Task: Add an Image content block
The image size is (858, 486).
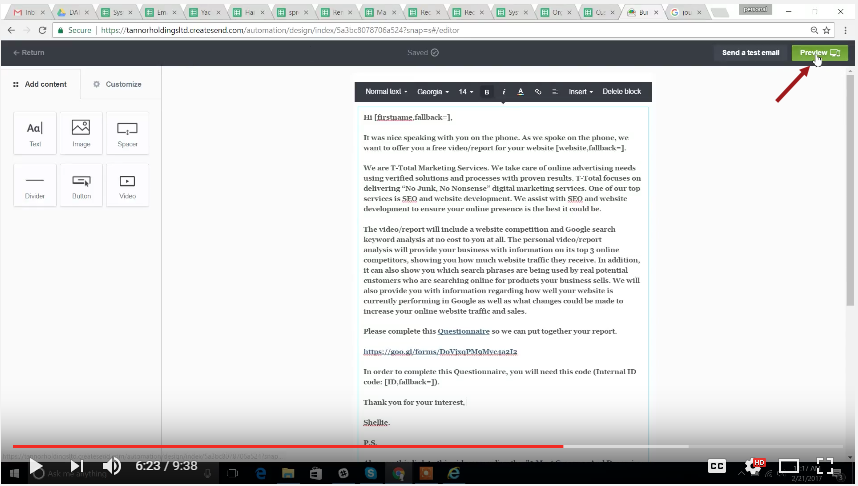Action: point(81,133)
